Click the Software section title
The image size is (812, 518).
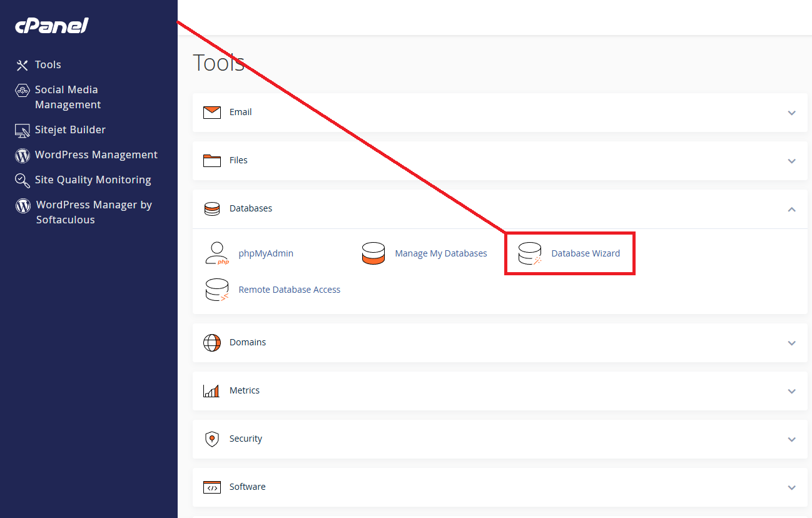[248, 487]
